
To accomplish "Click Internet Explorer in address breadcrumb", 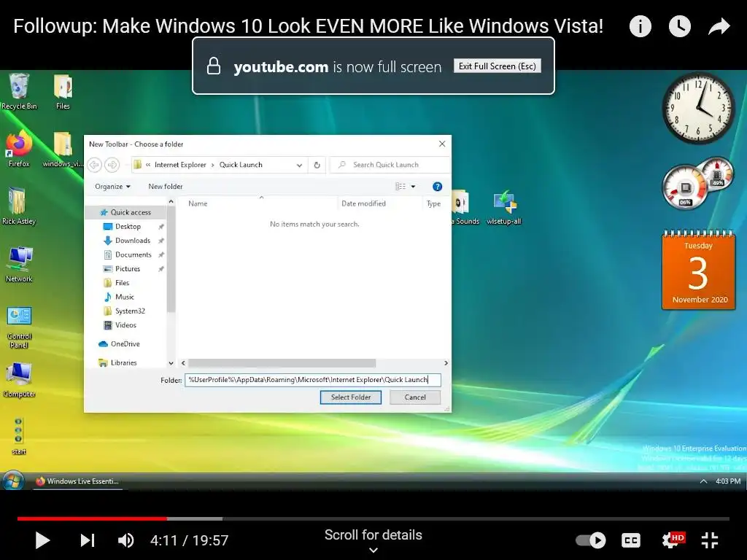I will pyautogui.click(x=180, y=165).
